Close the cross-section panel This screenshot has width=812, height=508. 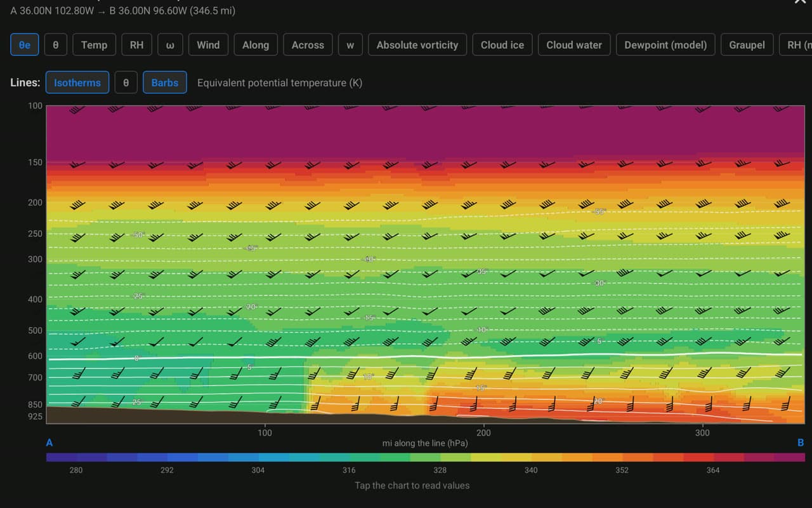tap(801, 2)
